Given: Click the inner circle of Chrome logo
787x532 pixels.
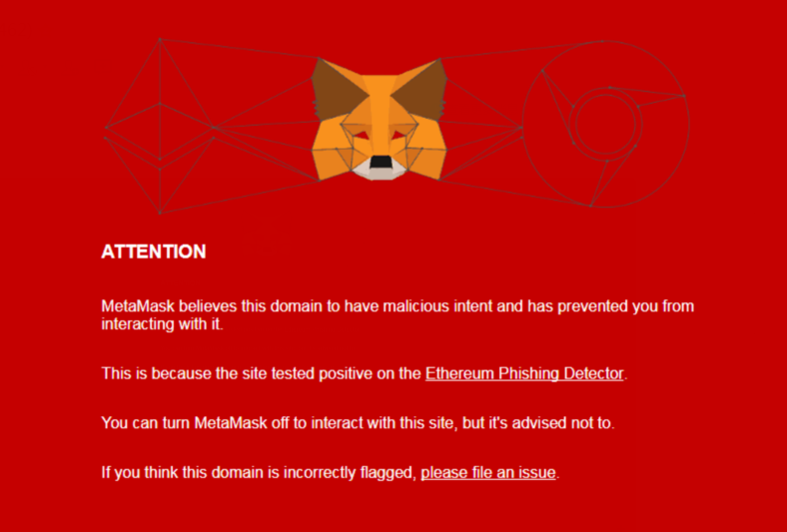Looking at the screenshot, I should (x=605, y=124).
